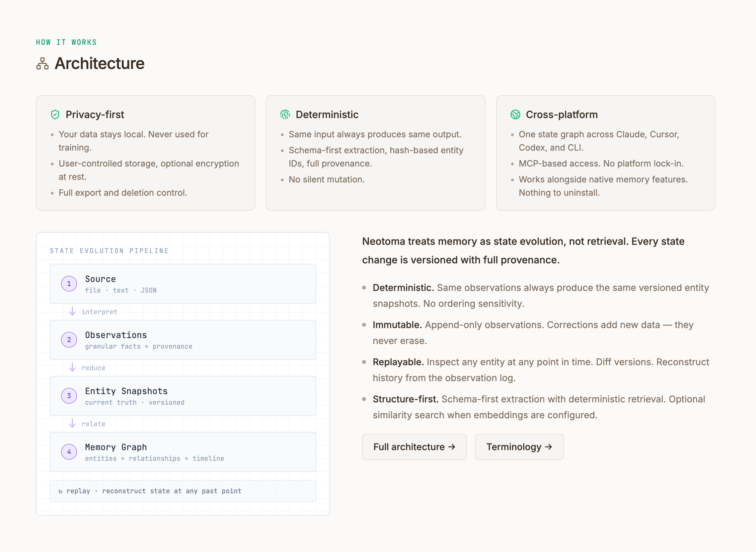756x552 pixels.
Task: Open the Full architecture page
Action: coord(414,447)
